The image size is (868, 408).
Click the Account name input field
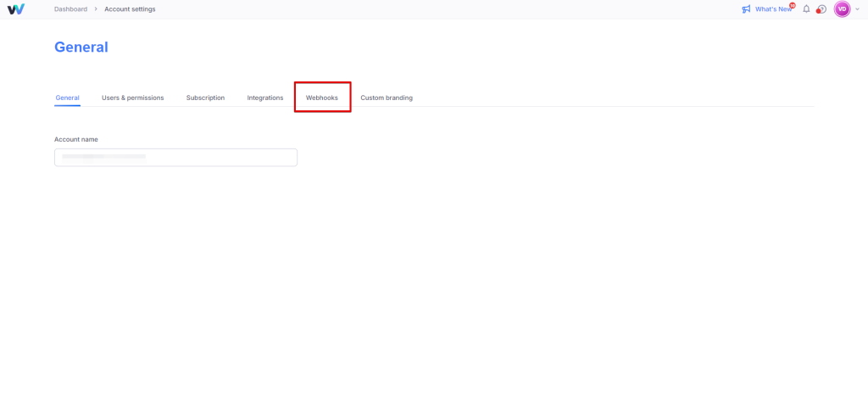(175, 158)
